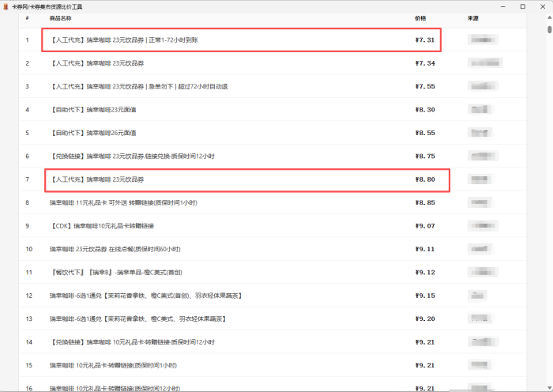Viewport: 553px width, 392px height.
Task: Click row number 10
Action: point(29,249)
